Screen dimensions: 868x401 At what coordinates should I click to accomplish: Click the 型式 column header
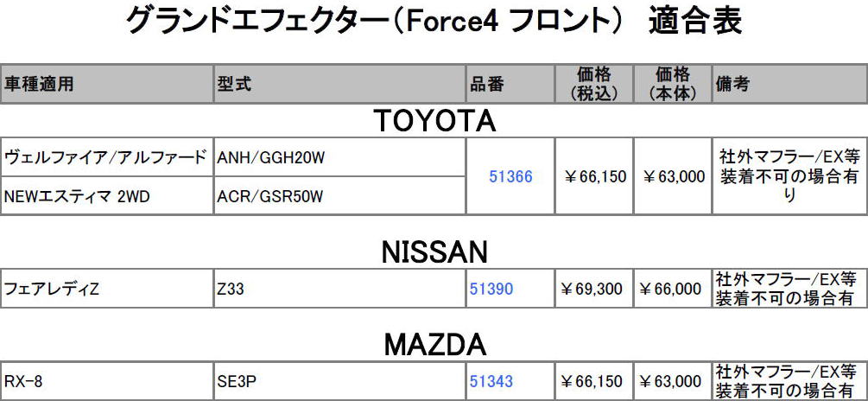(x=339, y=84)
